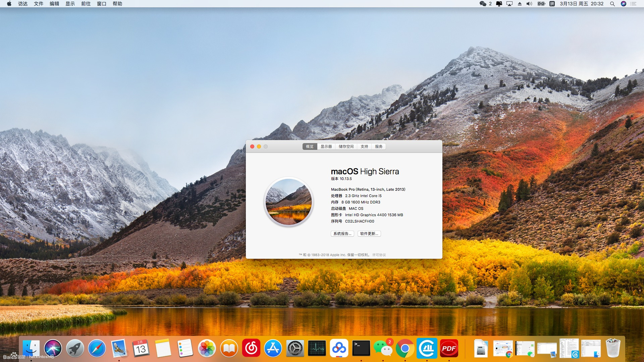644x362 pixels.
Task: Launch Safari from the dock
Action: point(97,349)
